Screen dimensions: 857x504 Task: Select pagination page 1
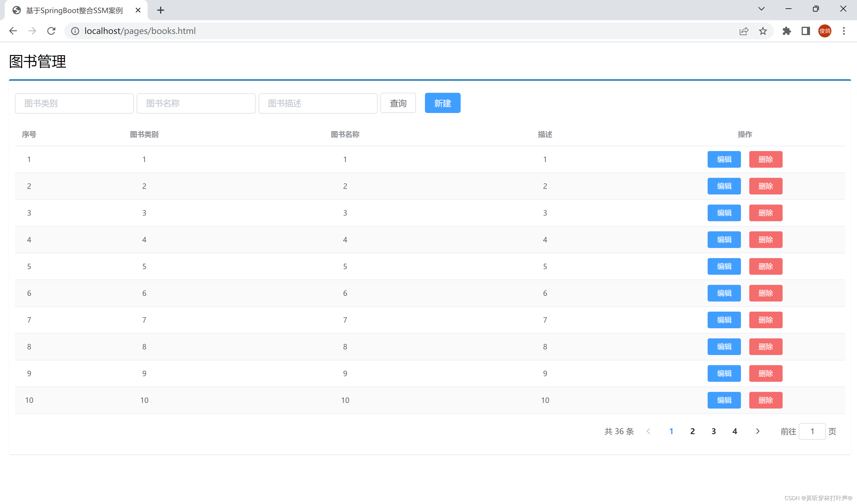pos(671,431)
